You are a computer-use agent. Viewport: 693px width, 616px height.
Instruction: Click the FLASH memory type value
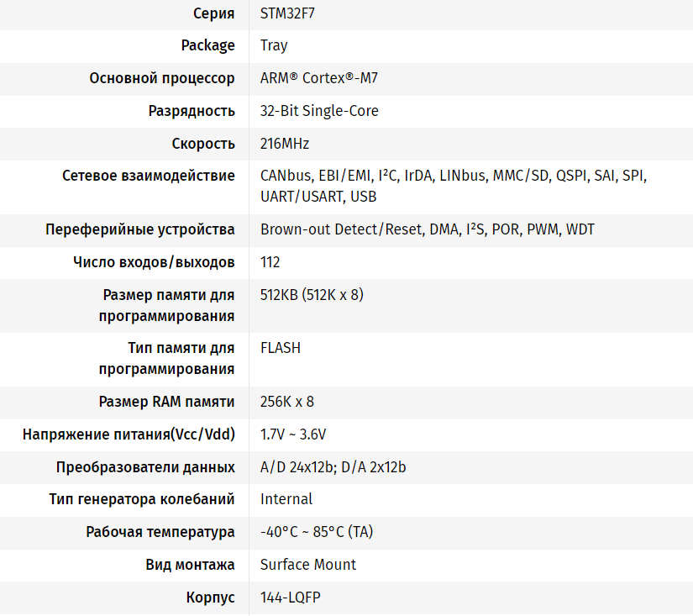281,348
